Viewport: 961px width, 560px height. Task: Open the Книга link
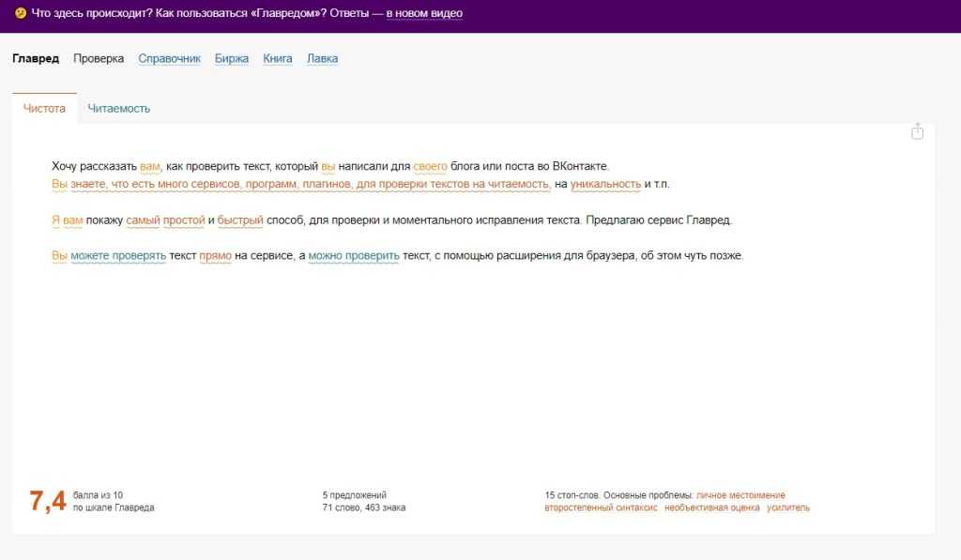tap(278, 58)
